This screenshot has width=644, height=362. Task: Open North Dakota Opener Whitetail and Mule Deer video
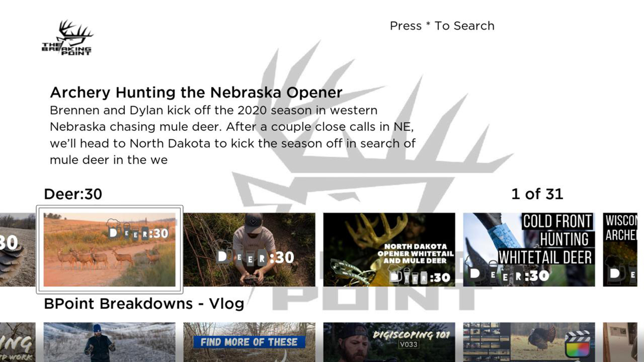(x=389, y=249)
